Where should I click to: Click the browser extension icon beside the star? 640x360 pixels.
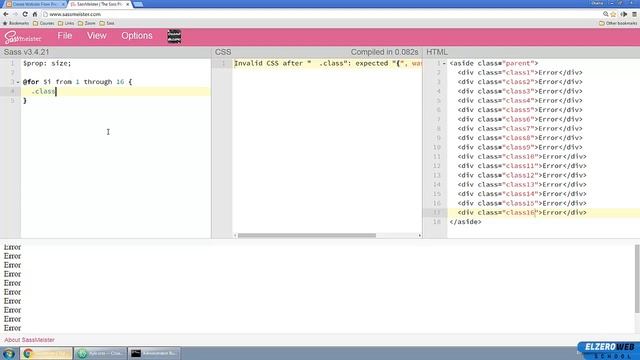pyautogui.click(x=624, y=14)
